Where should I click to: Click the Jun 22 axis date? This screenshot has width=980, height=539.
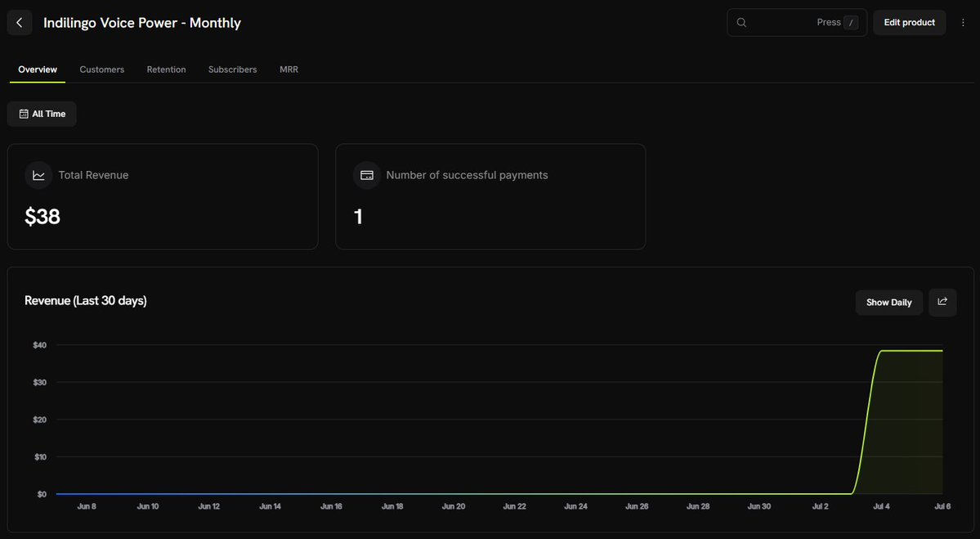point(515,506)
